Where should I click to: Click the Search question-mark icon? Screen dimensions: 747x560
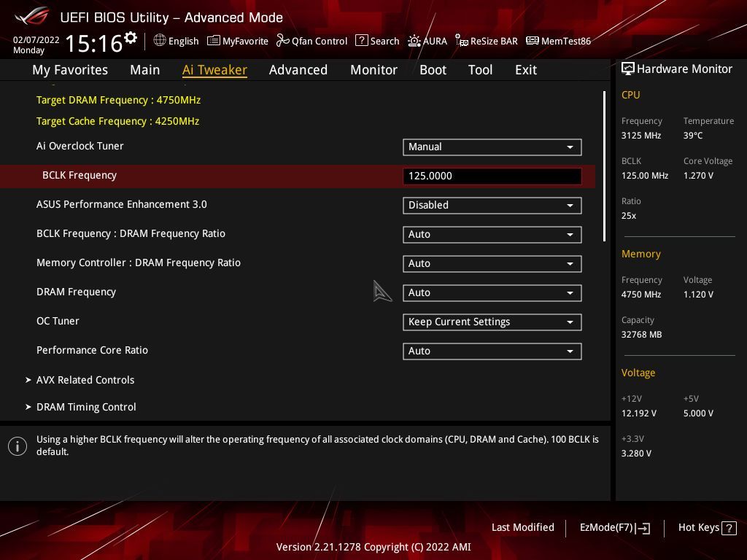click(x=362, y=41)
